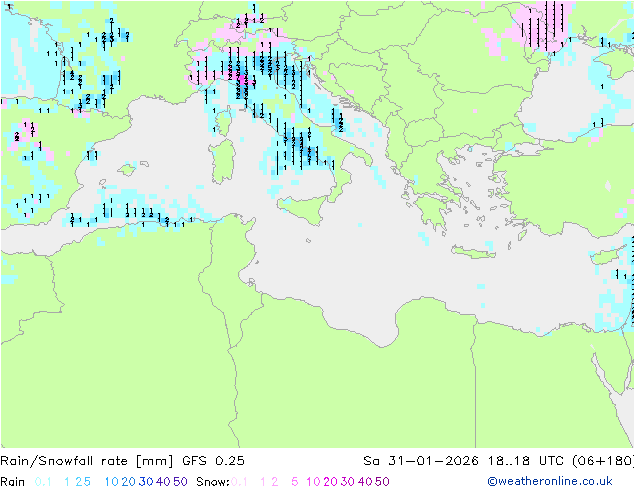
Task: Pick the Snow 40 legend color value
Action: pos(365,482)
